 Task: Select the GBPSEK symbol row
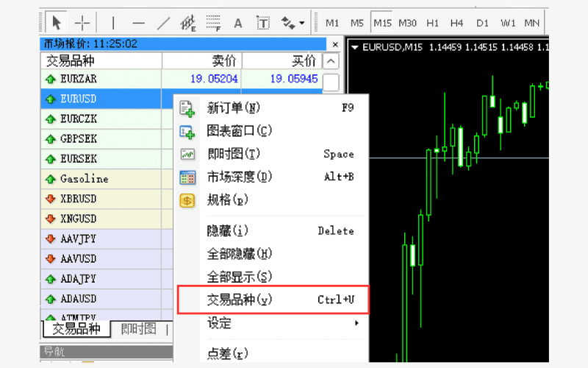[x=107, y=139]
